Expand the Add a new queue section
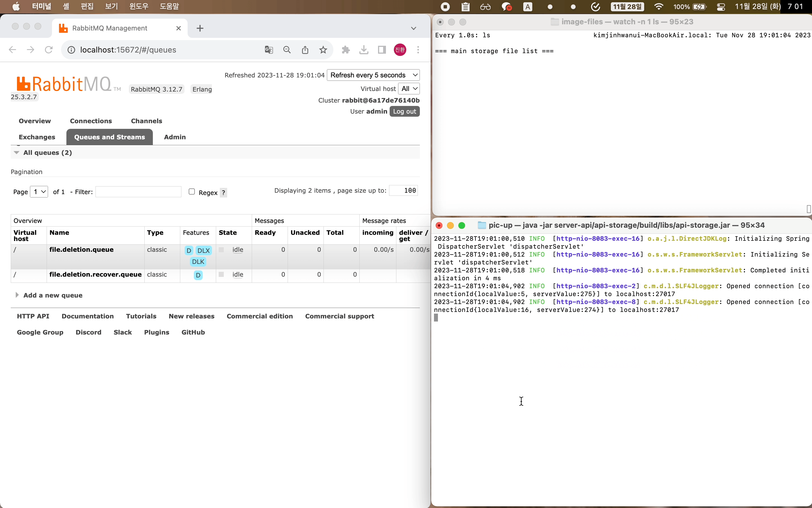Image resolution: width=812 pixels, height=508 pixels. (53, 295)
